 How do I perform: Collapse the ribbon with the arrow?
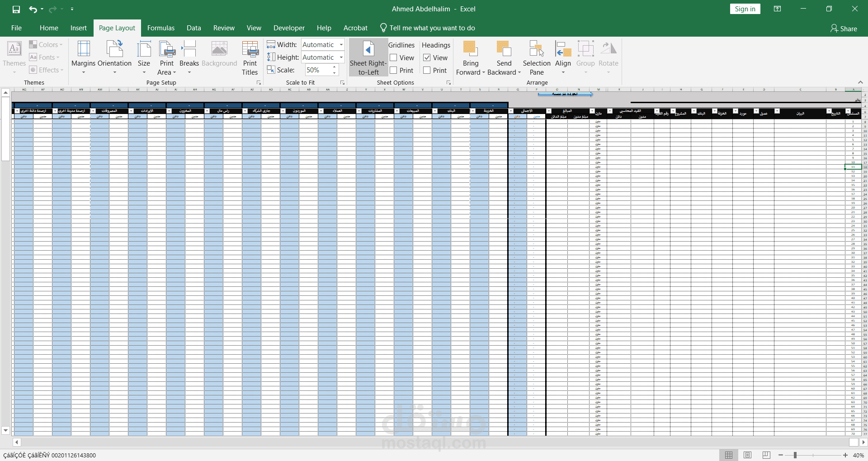coord(860,82)
